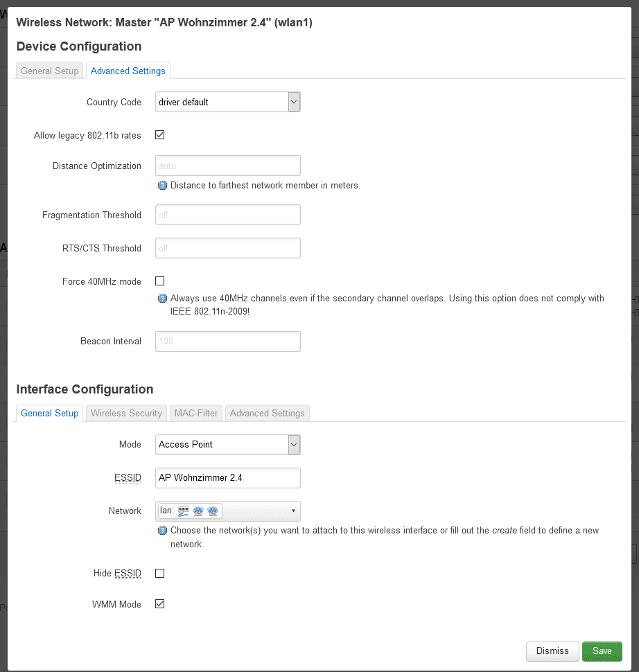This screenshot has width=639, height=672.
Task: Switch to device General Setup tab
Action: (50, 71)
